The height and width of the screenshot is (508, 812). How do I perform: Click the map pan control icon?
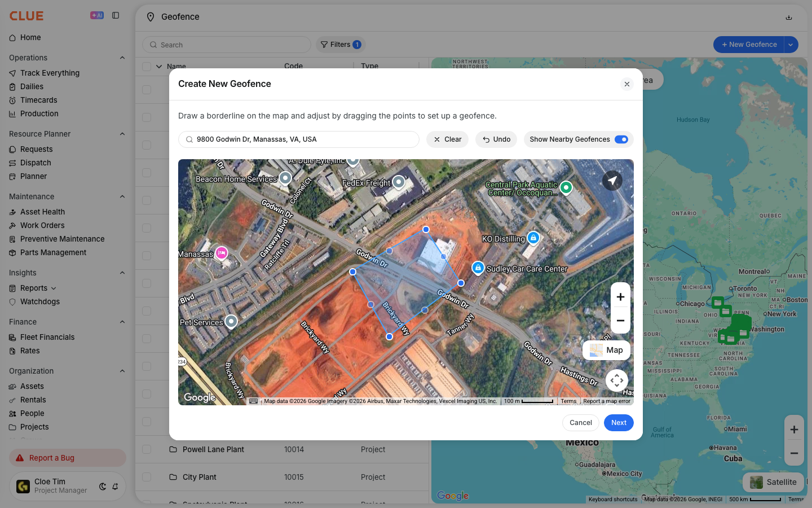pos(617,380)
